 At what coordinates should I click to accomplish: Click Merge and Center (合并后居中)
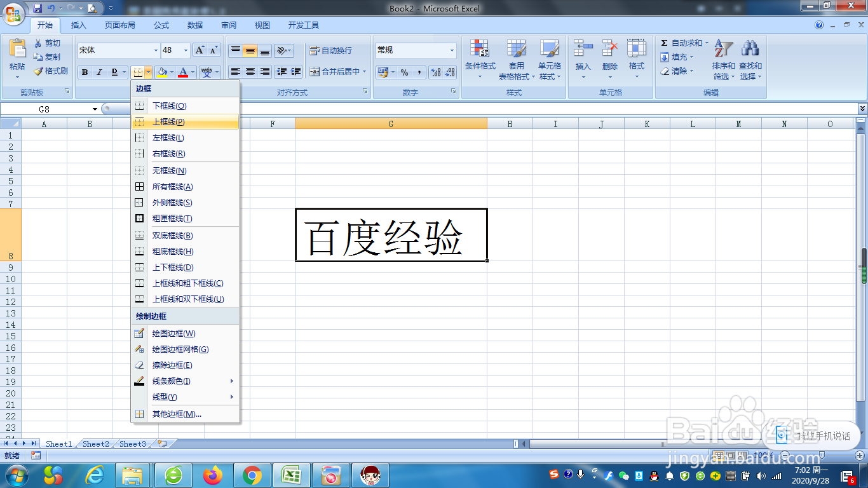(x=335, y=72)
